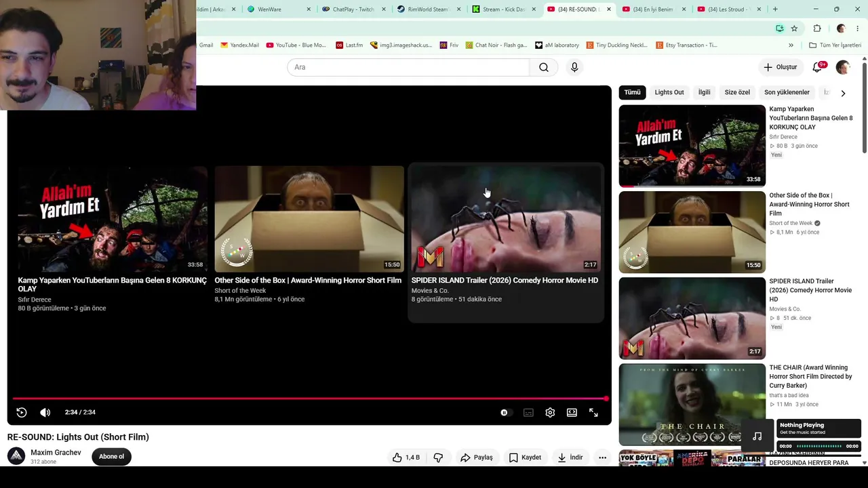Click the install app icon in address bar
Viewport: 868px width, 488px height.
780,28
